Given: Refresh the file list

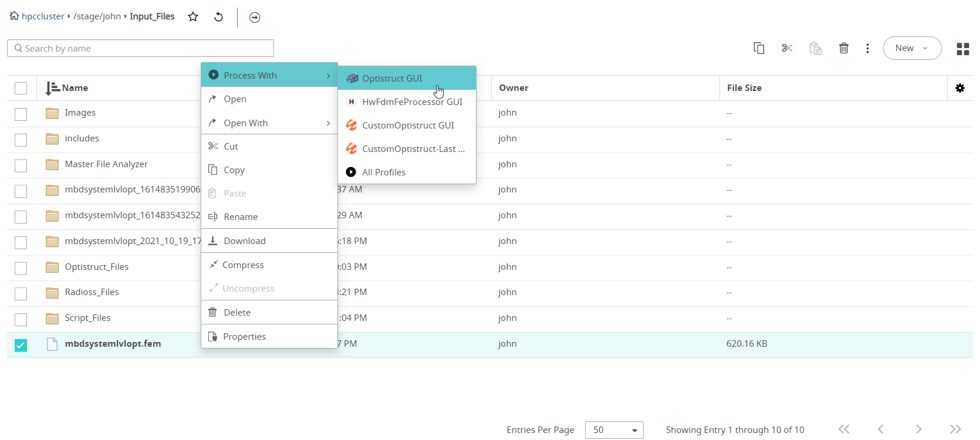Looking at the screenshot, I should [218, 17].
